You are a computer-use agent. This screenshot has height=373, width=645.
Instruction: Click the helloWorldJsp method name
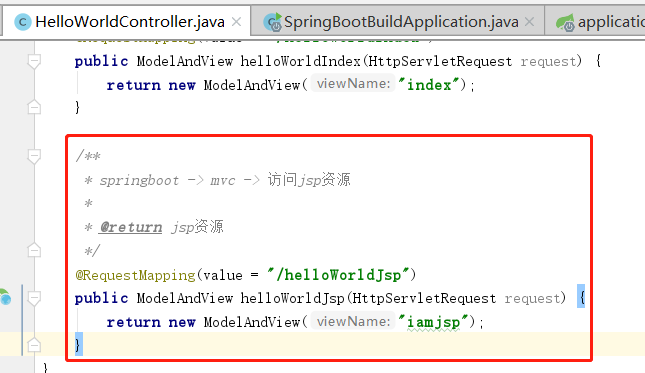click(292, 298)
